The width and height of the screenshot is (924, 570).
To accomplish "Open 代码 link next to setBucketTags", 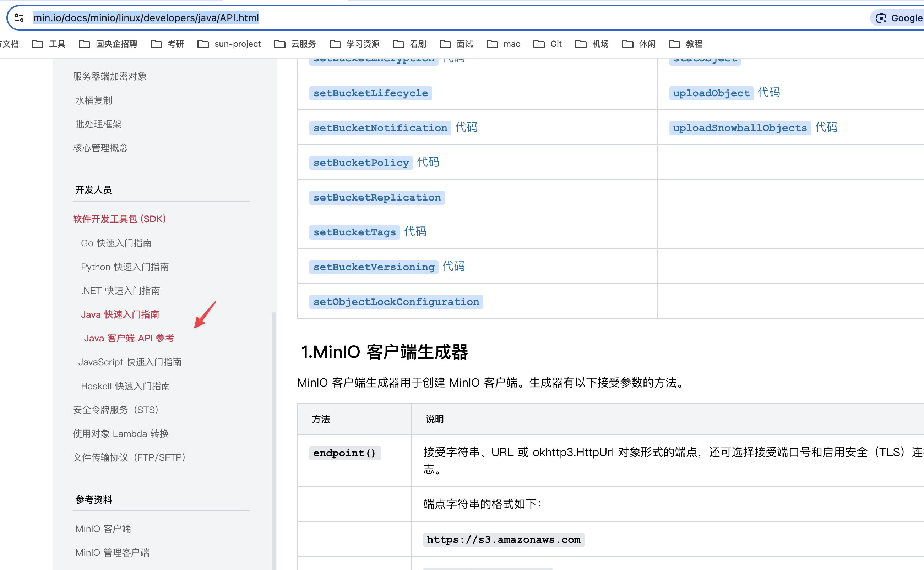I will (x=415, y=231).
